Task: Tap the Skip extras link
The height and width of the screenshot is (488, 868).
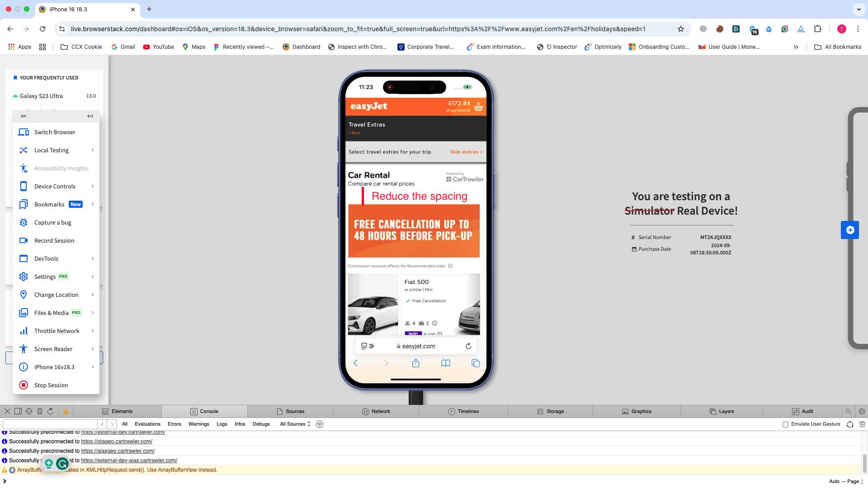Action: (x=466, y=152)
